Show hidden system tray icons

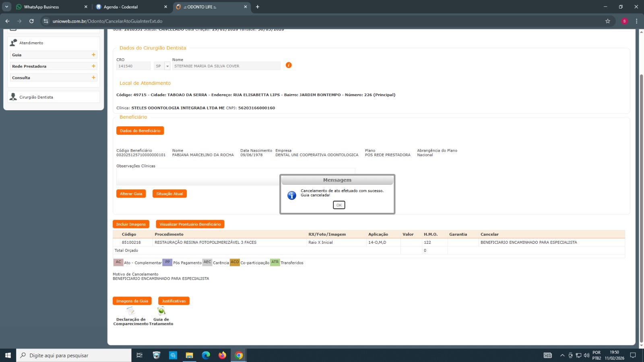[x=562, y=355]
